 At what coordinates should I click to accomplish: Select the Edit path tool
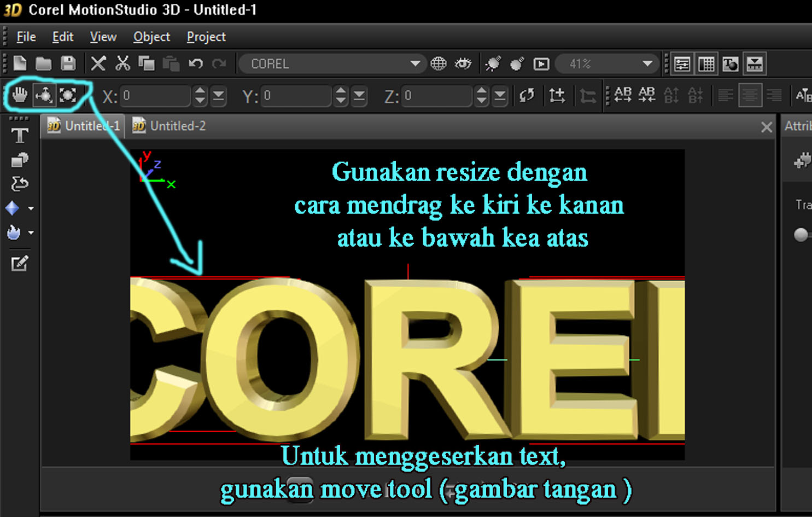point(20,184)
